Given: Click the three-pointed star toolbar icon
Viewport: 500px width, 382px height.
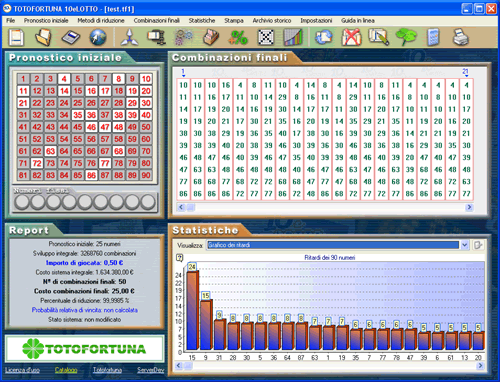Looking at the screenshot, I should click(129, 37).
